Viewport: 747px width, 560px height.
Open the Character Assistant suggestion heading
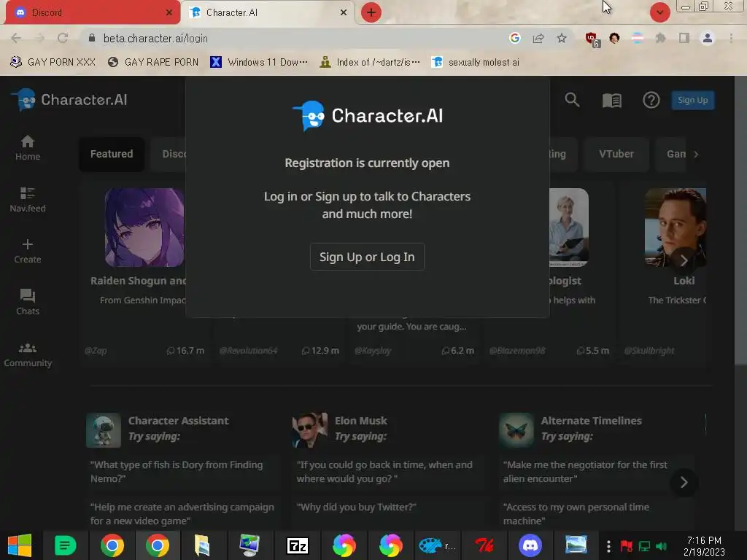(178, 421)
